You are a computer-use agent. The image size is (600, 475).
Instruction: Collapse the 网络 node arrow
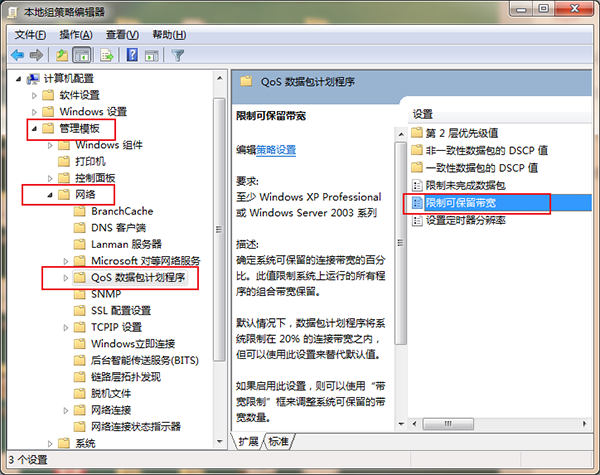(x=50, y=195)
